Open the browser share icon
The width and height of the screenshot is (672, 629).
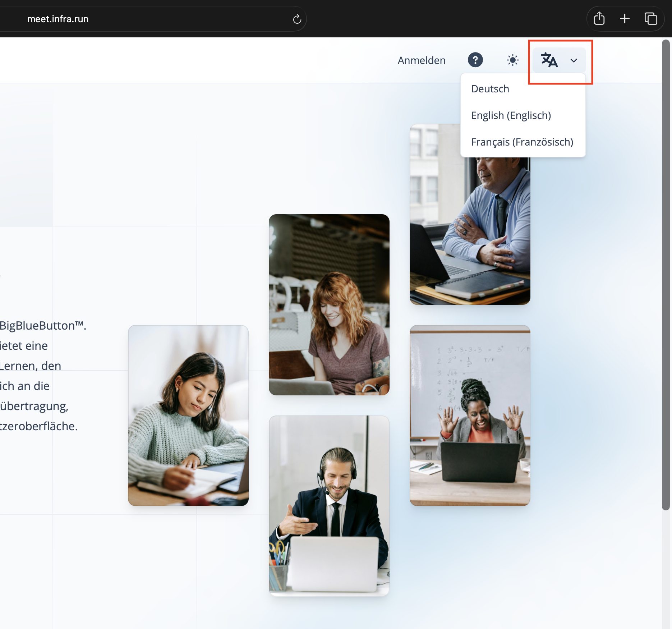[599, 18]
